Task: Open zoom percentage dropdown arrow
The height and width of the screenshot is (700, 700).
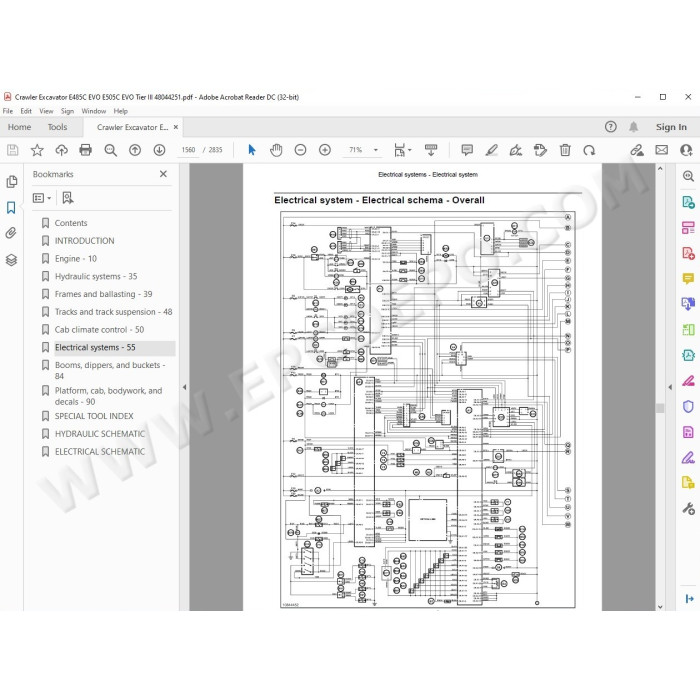Action: click(376, 150)
